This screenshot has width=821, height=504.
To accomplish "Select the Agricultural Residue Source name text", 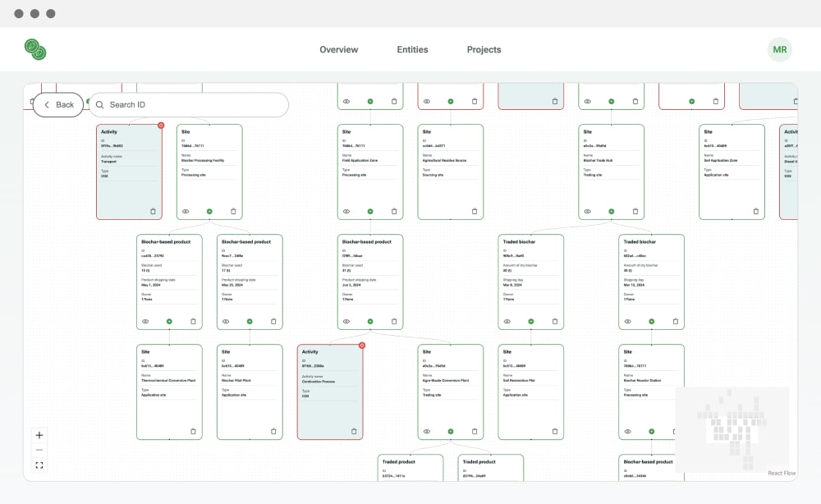I will pyautogui.click(x=444, y=160).
